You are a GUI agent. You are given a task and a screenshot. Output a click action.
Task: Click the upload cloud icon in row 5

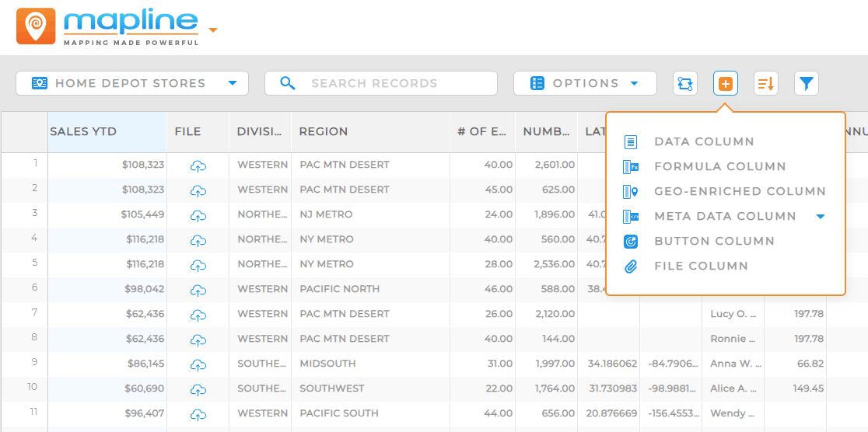198,265
